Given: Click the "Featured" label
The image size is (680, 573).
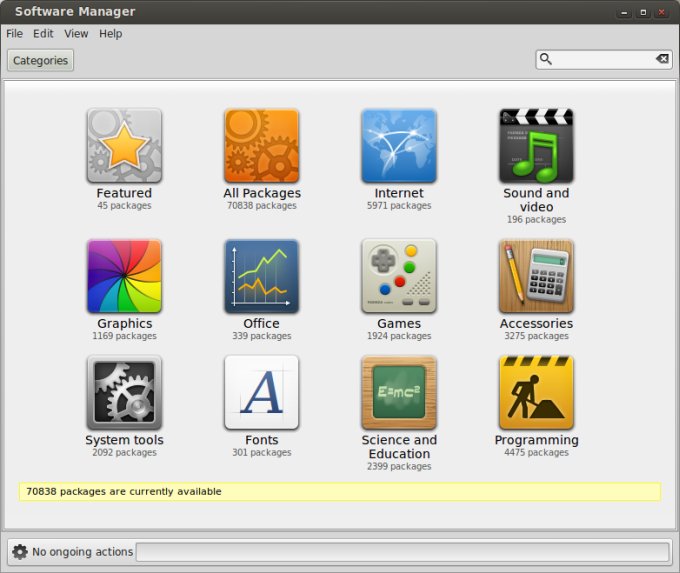Looking at the screenshot, I should click(124, 193).
